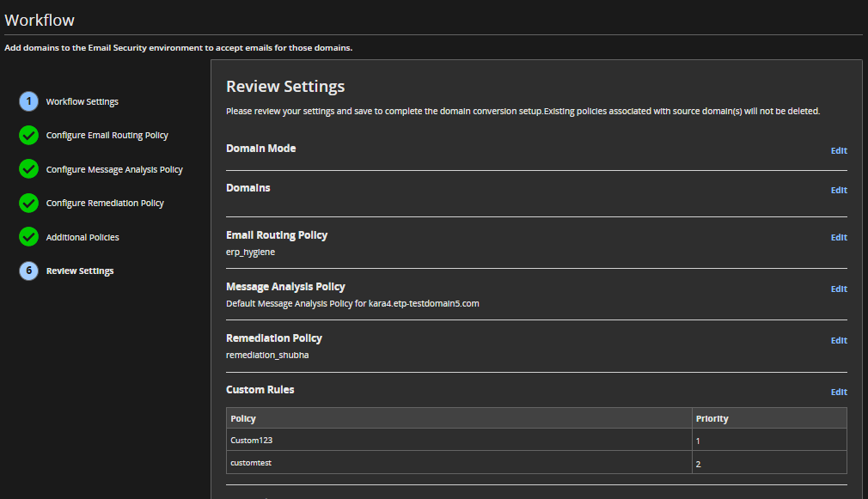Open the Configure Email Routing Policy step
Viewport: 868px width, 499px height.
[107, 136]
